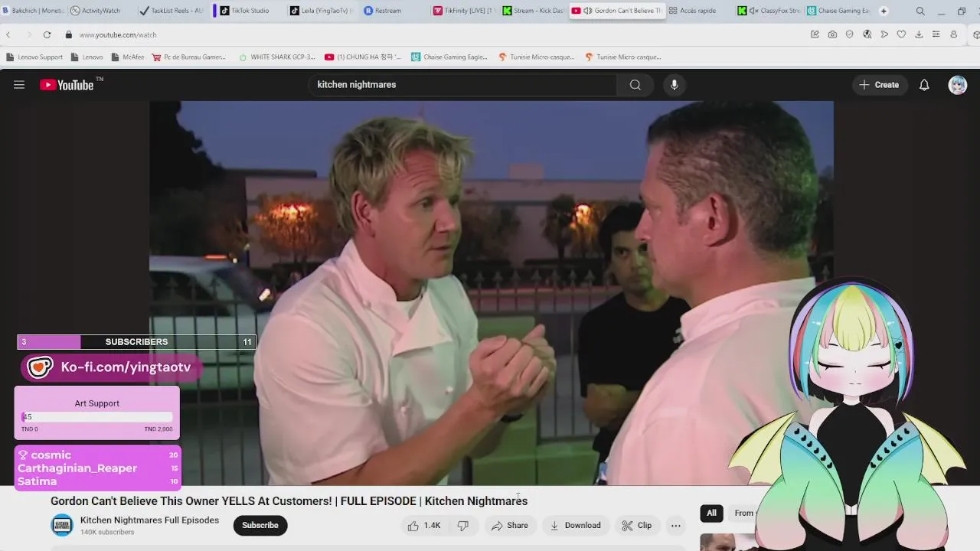Reload the page with the refresh icon

pyautogui.click(x=47, y=34)
